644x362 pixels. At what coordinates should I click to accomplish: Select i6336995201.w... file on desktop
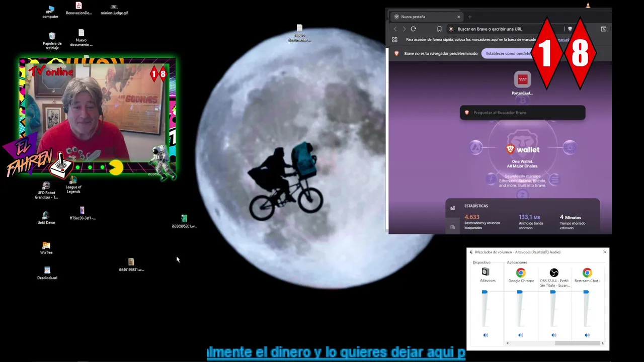click(184, 221)
